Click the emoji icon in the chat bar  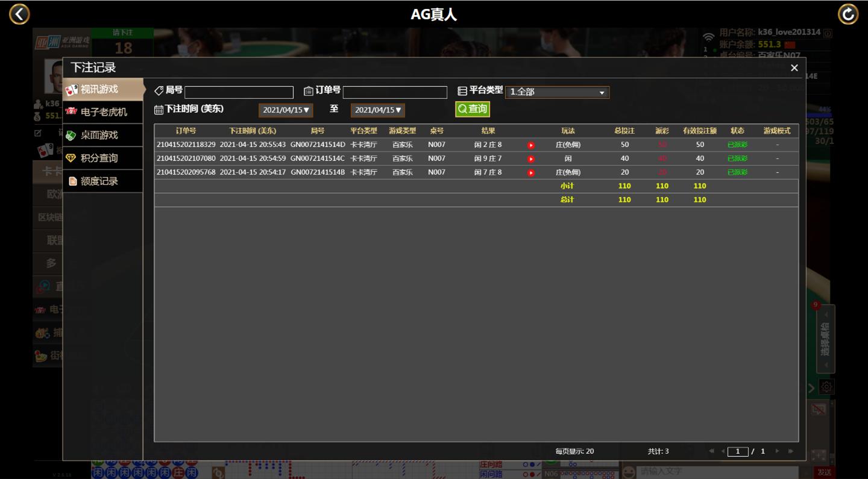pyautogui.click(x=629, y=472)
